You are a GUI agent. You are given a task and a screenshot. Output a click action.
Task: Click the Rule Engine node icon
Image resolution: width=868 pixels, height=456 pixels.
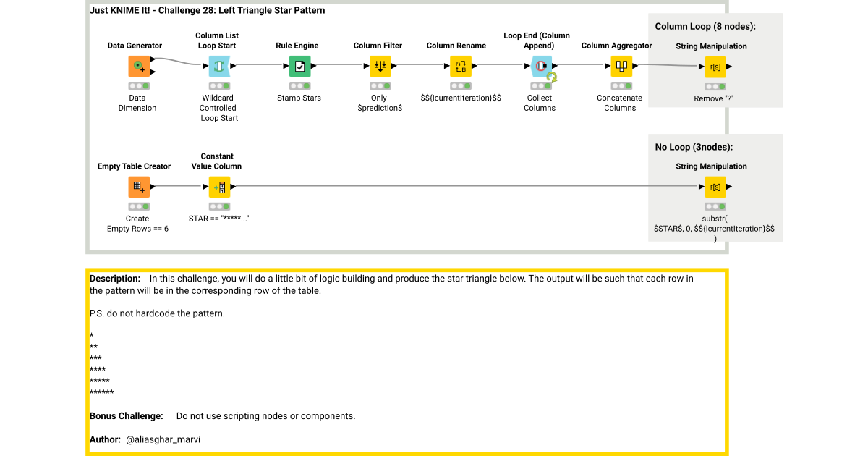coord(299,66)
